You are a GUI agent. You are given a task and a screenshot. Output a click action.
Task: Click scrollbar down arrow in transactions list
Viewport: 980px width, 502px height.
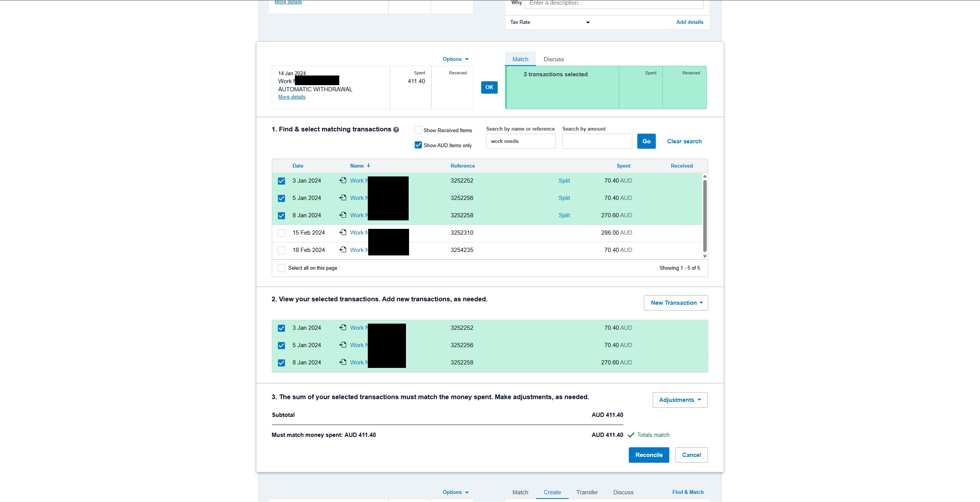705,256
